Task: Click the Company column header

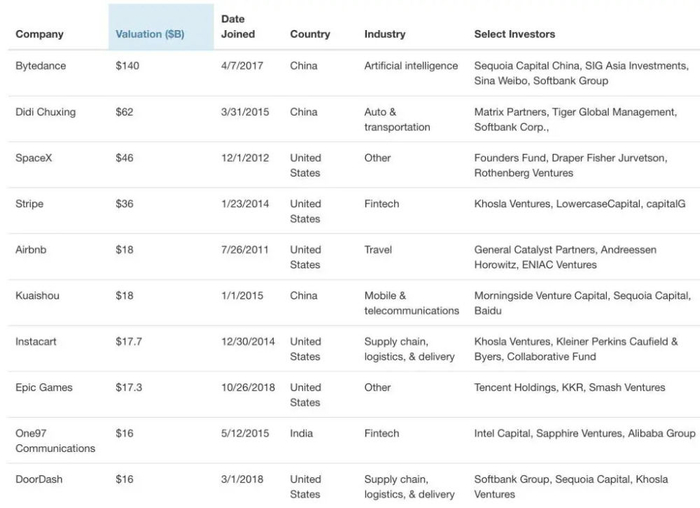Action: 40,34
